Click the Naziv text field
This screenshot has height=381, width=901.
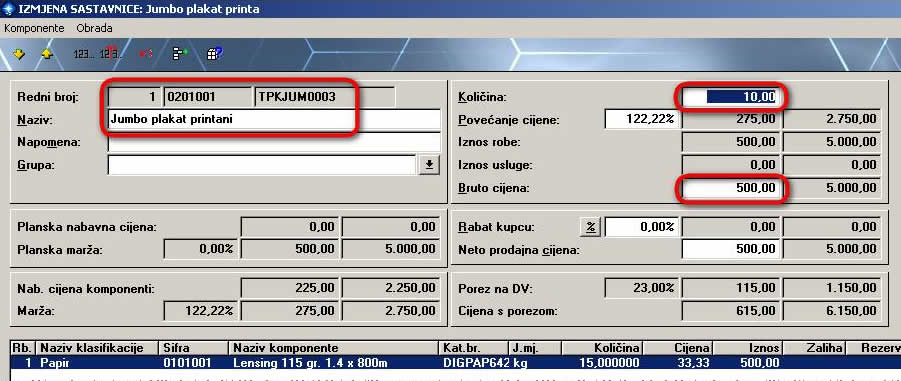tap(274, 120)
